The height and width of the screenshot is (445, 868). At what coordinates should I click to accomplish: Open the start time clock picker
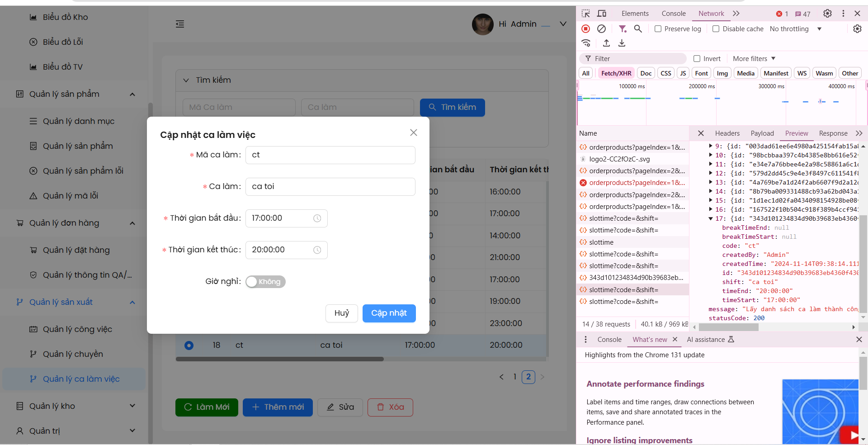coord(317,218)
